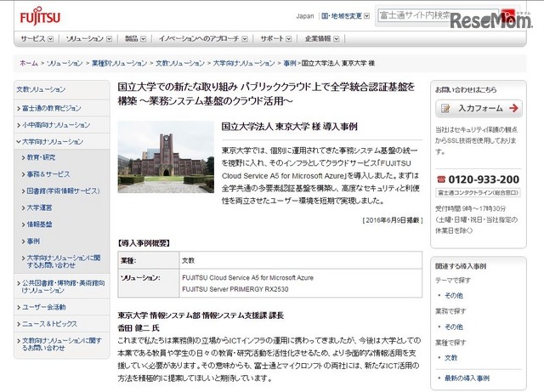Screen dimensions: 544x392
Task: Click the 国立大学法人 東京大学 様 導入事例 heading
Action: (290, 127)
